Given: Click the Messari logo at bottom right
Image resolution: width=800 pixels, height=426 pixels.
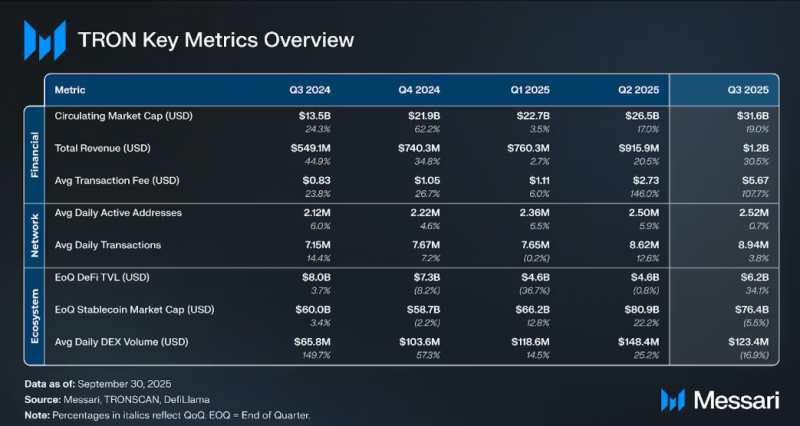Looking at the screenshot, I should coord(720,400).
